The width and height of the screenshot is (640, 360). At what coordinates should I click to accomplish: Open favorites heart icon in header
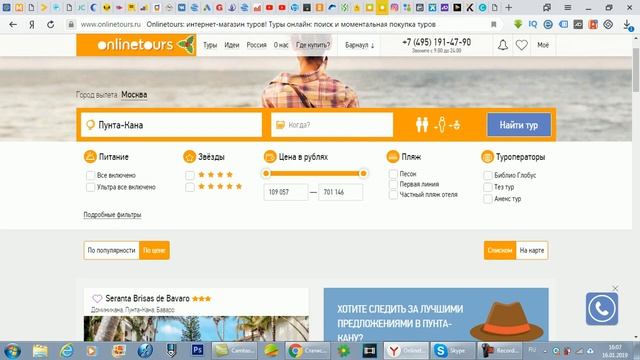(522, 45)
